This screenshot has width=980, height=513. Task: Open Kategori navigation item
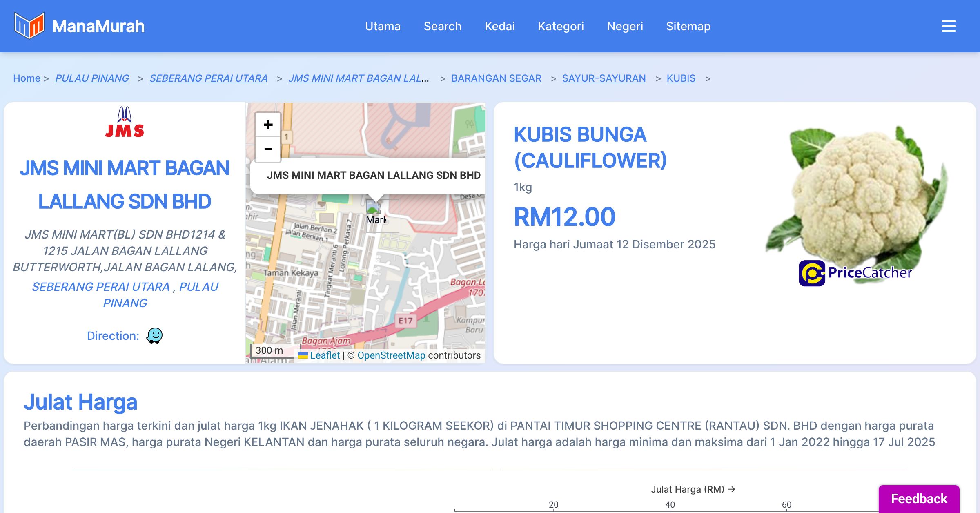[x=561, y=26]
